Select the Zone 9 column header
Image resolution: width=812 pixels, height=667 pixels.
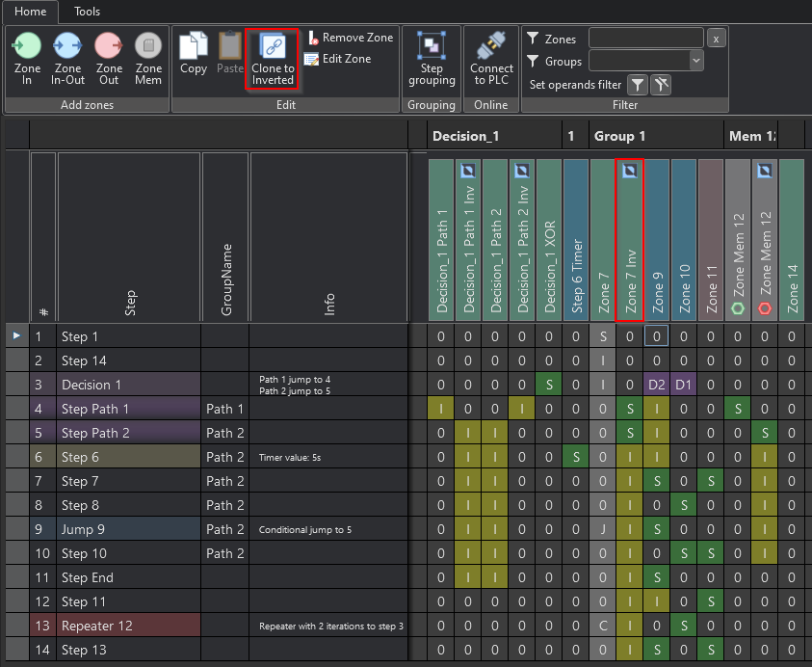657,240
